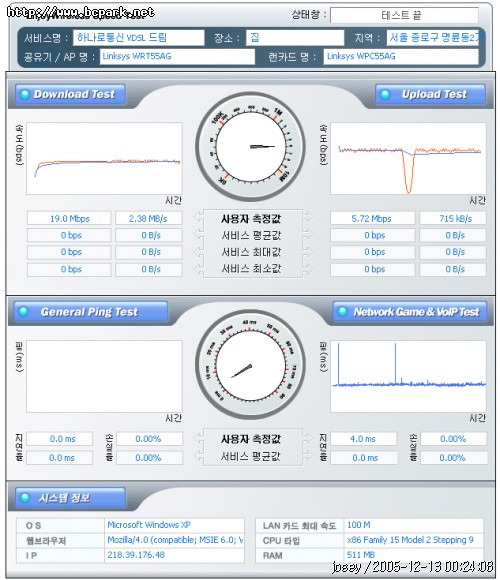Select the 5.72 Mbps upload value
Screen dimensions: 500x580
click(x=372, y=218)
